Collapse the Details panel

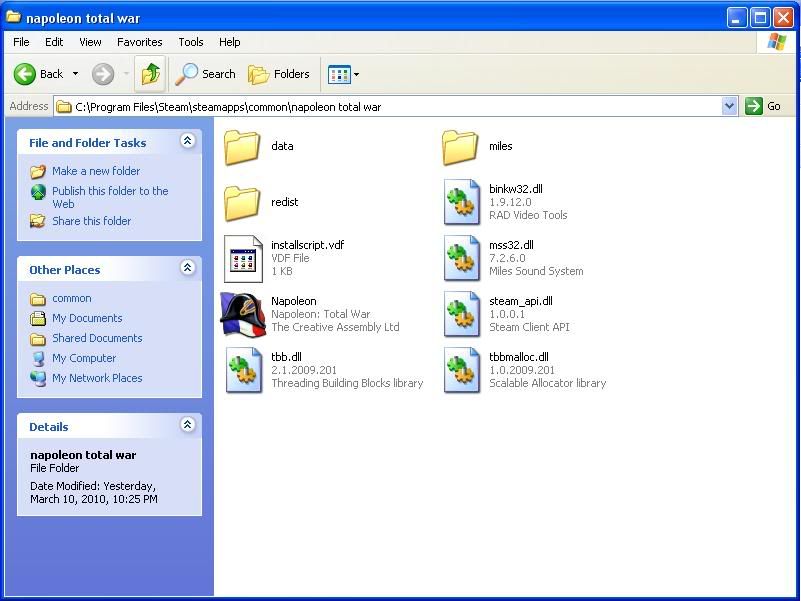(x=187, y=424)
